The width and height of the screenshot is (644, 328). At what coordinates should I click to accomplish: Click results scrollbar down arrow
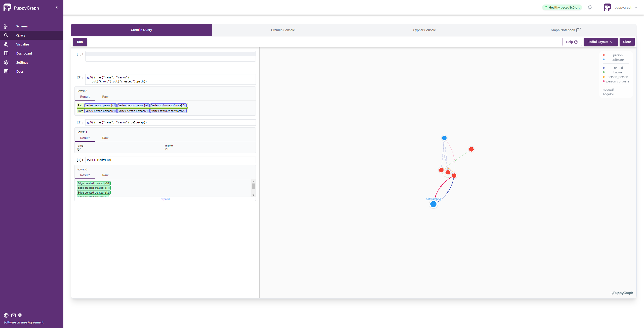[253, 195]
